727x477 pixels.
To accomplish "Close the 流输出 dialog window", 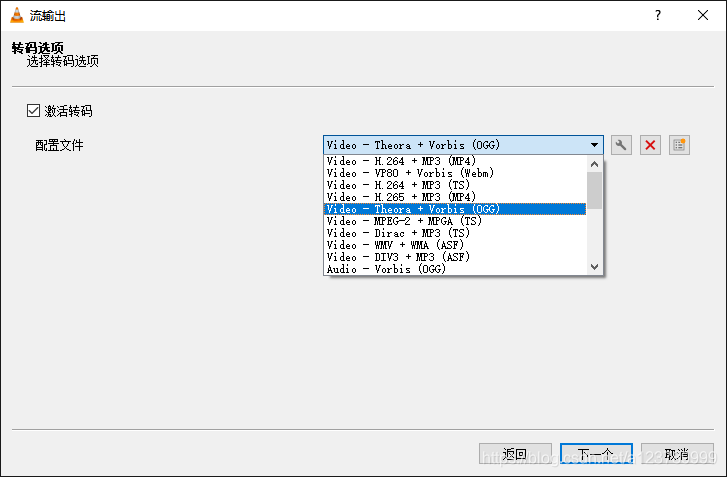I will pyautogui.click(x=703, y=15).
